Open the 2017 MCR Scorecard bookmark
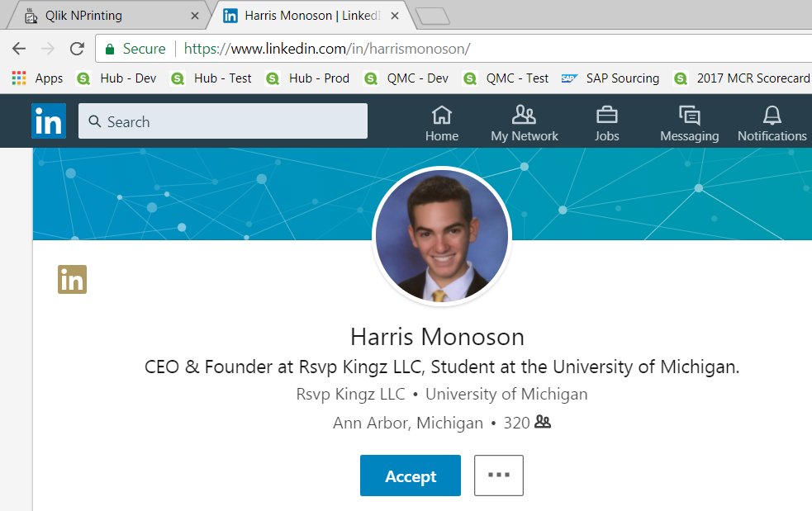 click(x=742, y=78)
